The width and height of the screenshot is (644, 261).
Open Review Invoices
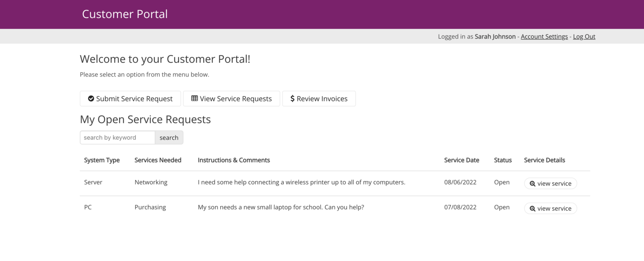(x=319, y=98)
